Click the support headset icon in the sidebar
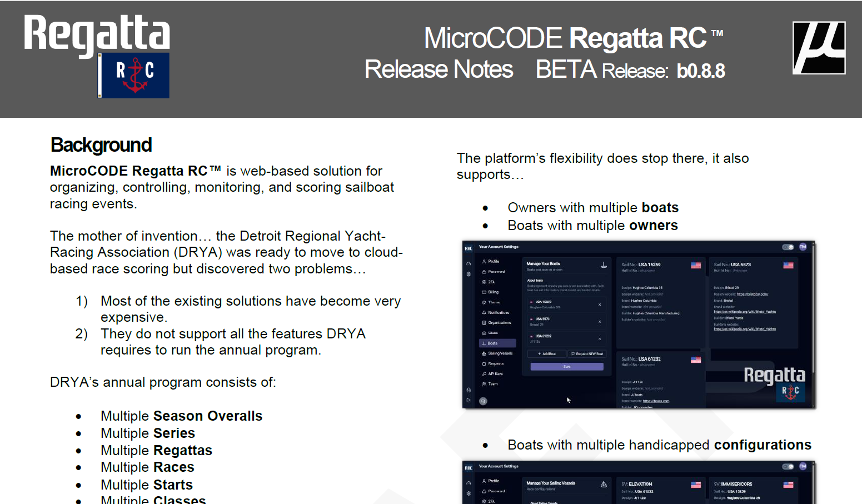 point(469,390)
